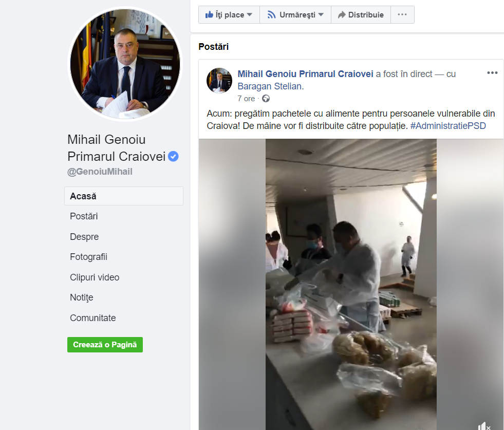This screenshot has height=430, width=504.
Task: Go to the Despre section
Action: click(84, 237)
